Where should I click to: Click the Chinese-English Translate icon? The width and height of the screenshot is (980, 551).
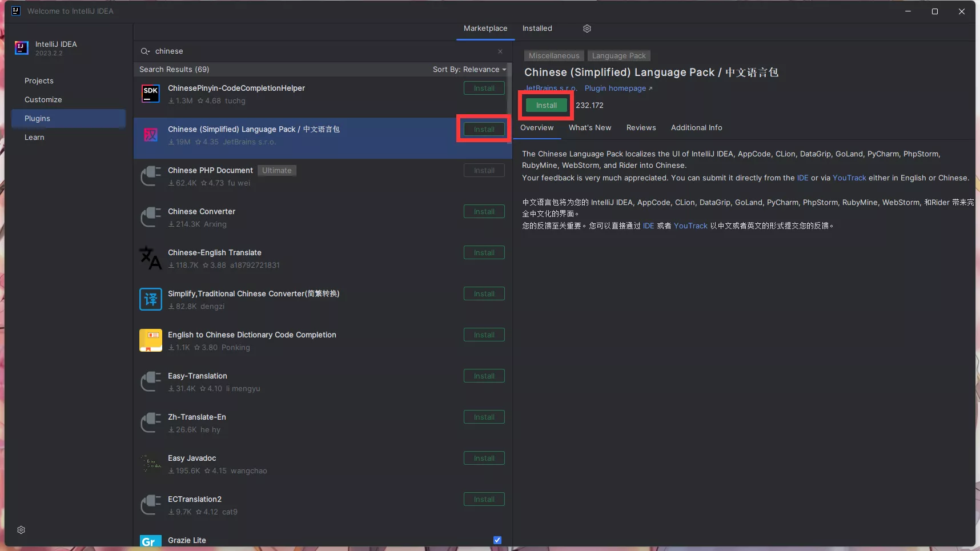pos(151,259)
